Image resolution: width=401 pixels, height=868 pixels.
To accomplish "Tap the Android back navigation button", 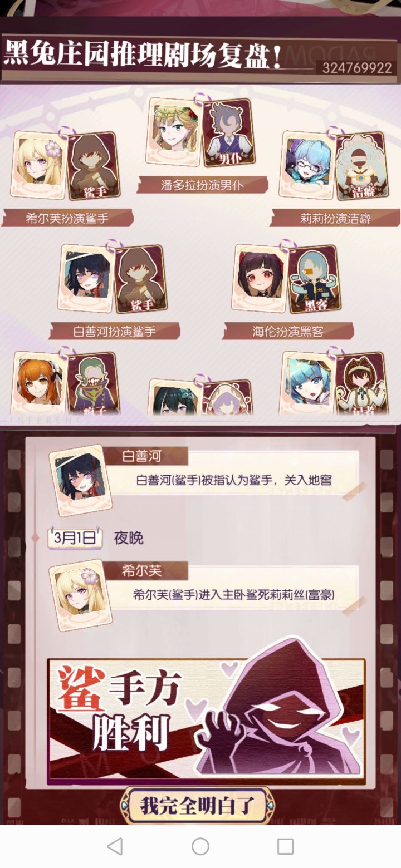I will point(115,846).
